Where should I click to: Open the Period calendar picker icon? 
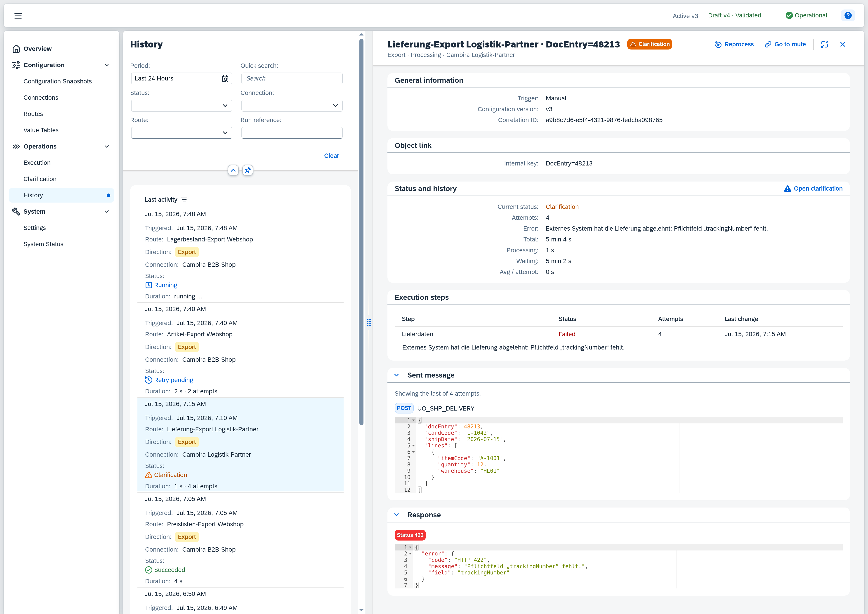point(225,78)
